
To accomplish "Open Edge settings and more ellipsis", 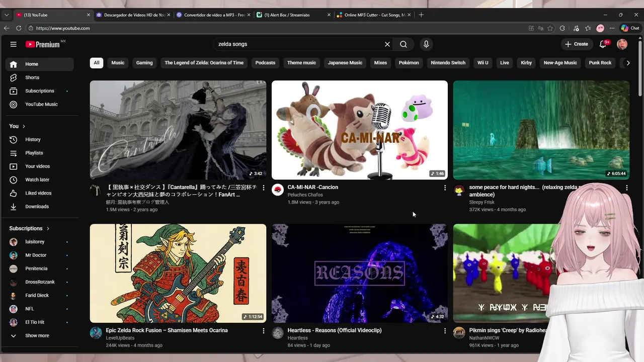I will [x=612, y=28].
